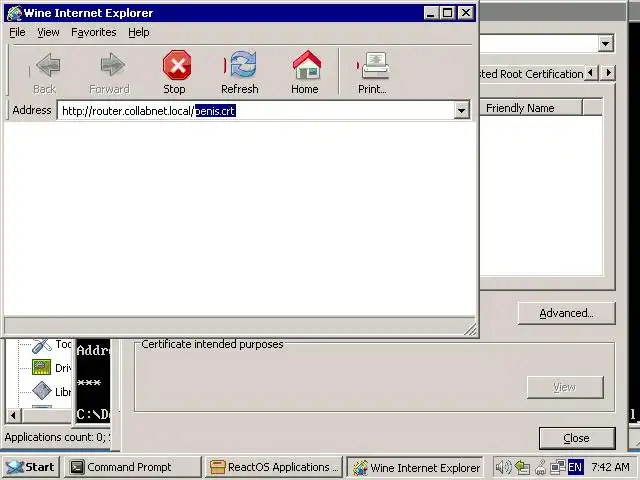
Task: Minimize the Wine Internet Explorer window
Action: pyautogui.click(x=430, y=13)
